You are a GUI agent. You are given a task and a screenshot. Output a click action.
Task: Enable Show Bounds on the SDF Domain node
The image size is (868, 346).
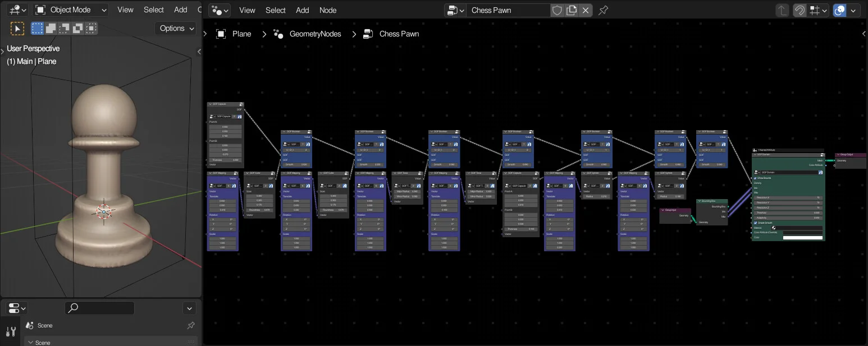(755, 178)
